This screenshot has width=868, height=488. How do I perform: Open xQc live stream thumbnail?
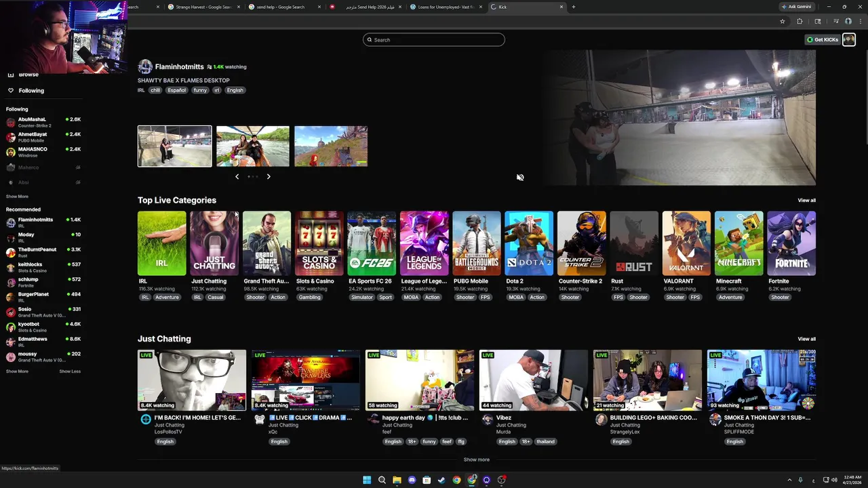coord(306,380)
